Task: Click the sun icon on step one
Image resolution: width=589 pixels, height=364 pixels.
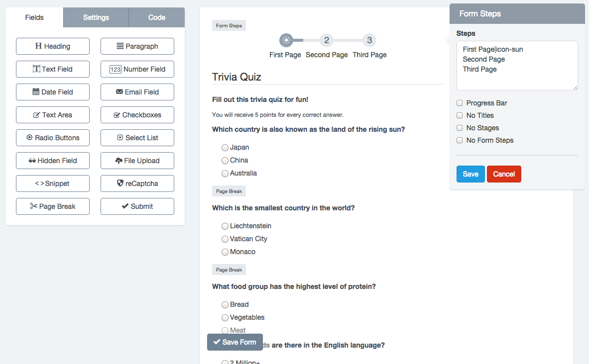Action: 286,40
